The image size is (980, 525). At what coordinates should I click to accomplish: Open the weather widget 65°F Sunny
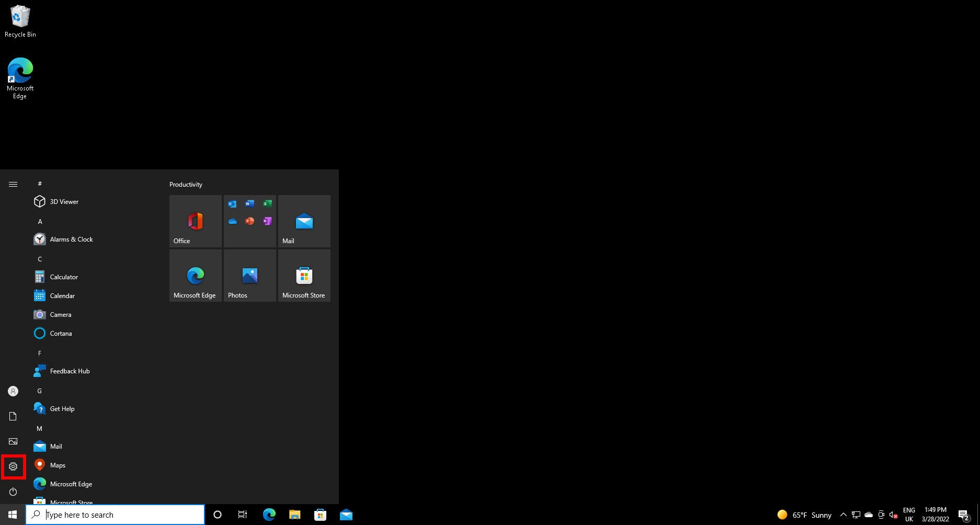coord(804,515)
